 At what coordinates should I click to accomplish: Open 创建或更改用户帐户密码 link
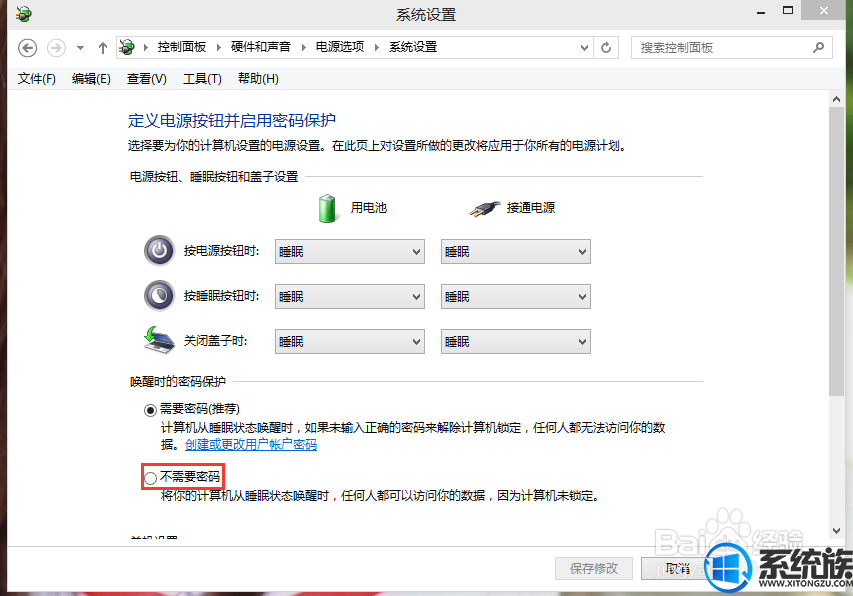coord(251,444)
